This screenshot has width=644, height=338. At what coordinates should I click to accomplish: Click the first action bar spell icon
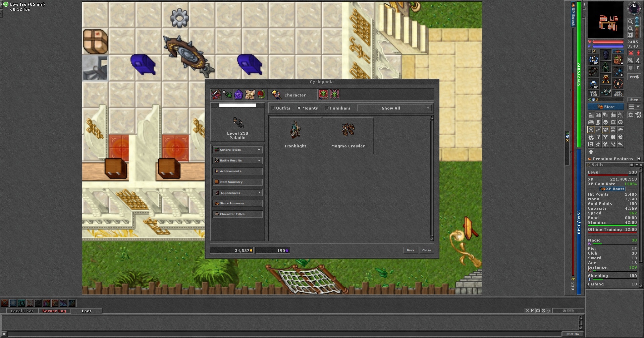[5, 303]
